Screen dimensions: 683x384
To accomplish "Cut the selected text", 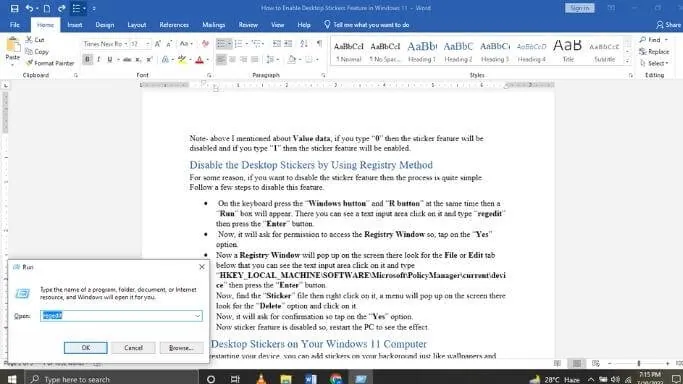I will coord(35,40).
